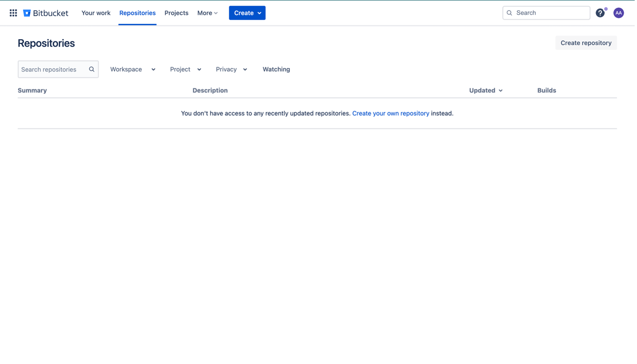Open the More navigation menu

coord(207,13)
